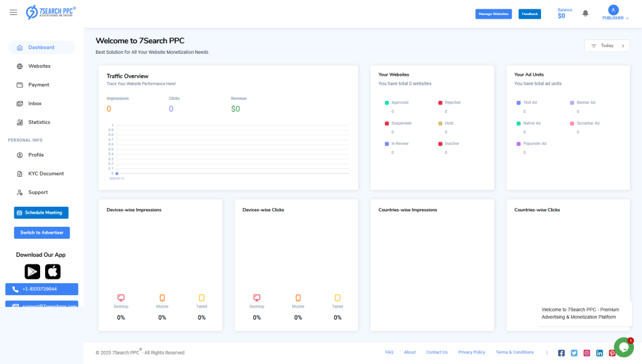Open Terms & Conditions footer link
Image resolution: width=642 pixels, height=364 pixels.
click(515, 352)
